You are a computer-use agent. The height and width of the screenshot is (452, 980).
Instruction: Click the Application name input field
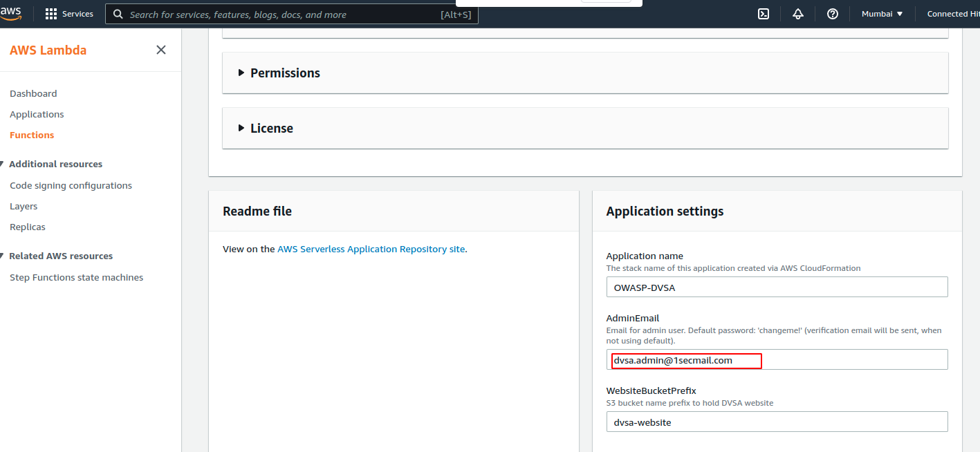(777, 288)
